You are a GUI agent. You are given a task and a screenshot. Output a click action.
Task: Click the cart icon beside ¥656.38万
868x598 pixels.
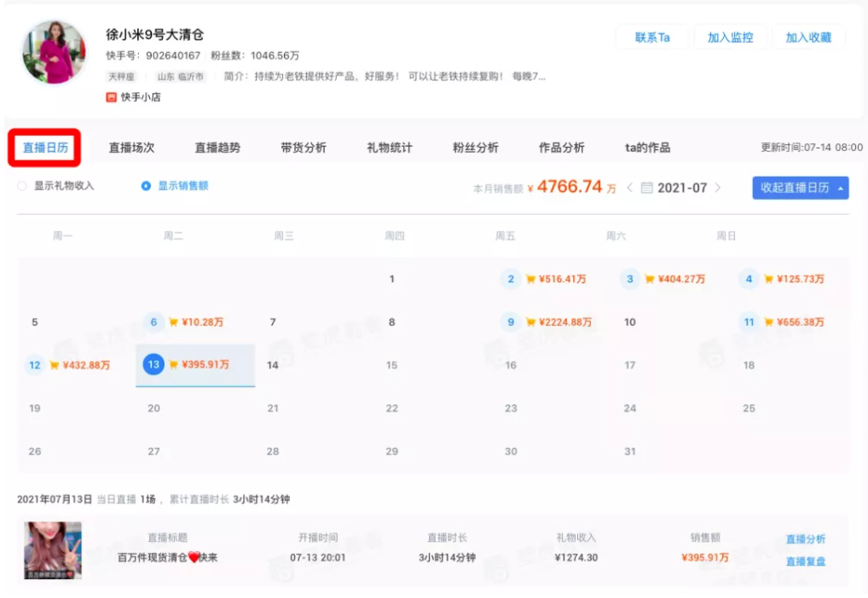(768, 322)
